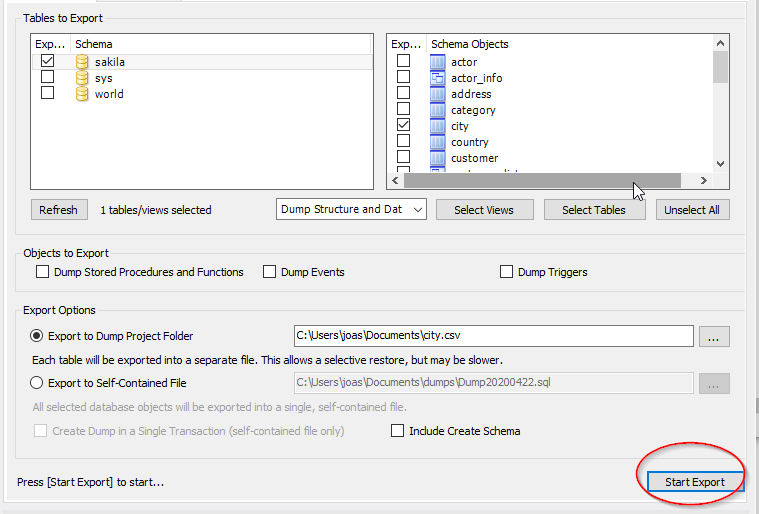Viewport: 759px width, 514px height.
Task: Enable the Dump Triggers checkbox
Action: pos(507,272)
